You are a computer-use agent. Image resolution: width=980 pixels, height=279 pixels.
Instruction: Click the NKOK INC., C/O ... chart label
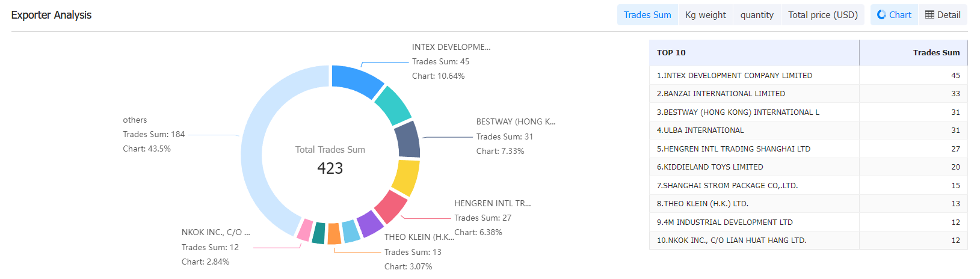pos(215,232)
